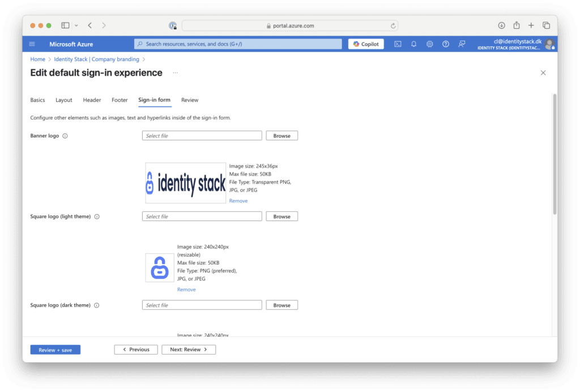Screen dimensions: 580x392
Task: Go to the Review tab
Action: click(190, 100)
